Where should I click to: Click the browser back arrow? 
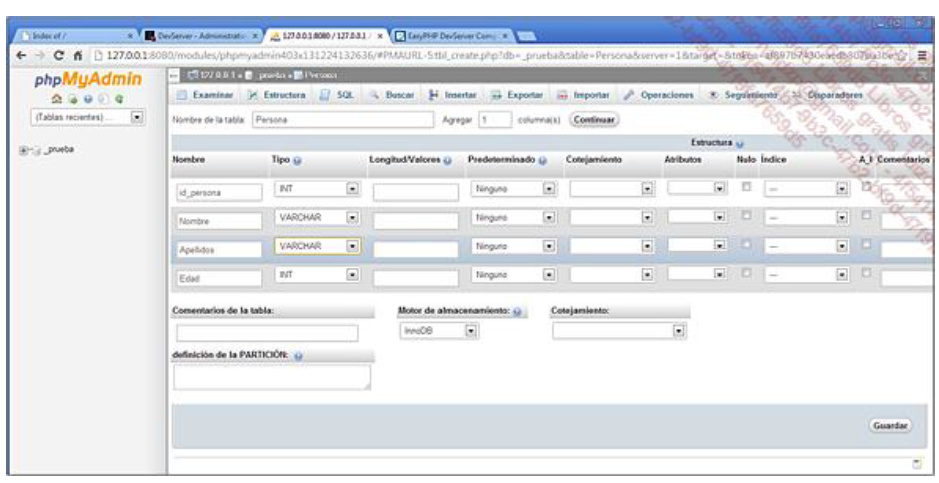pos(22,56)
